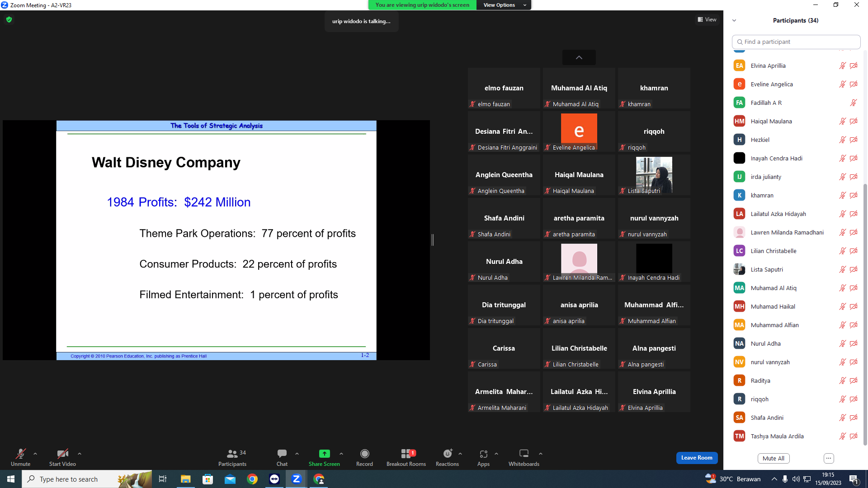Click the green Share Screen icon
The height and width of the screenshot is (488, 868).
(x=324, y=454)
